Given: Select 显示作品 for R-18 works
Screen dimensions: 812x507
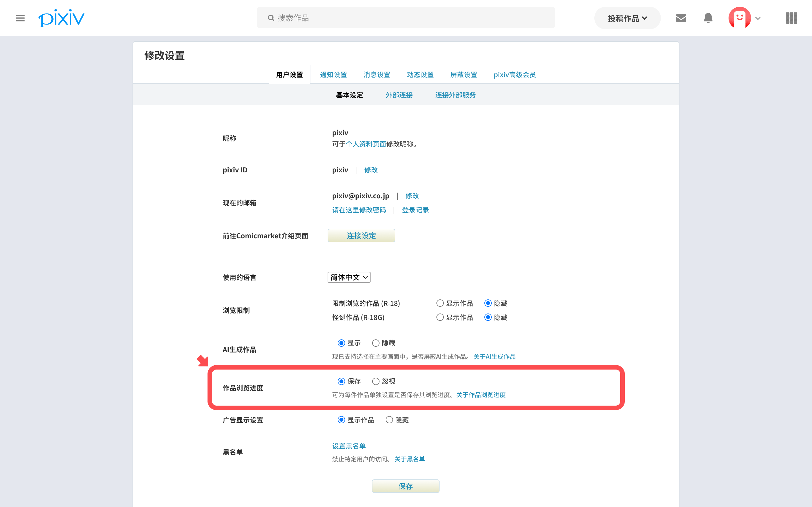Looking at the screenshot, I should click(440, 303).
